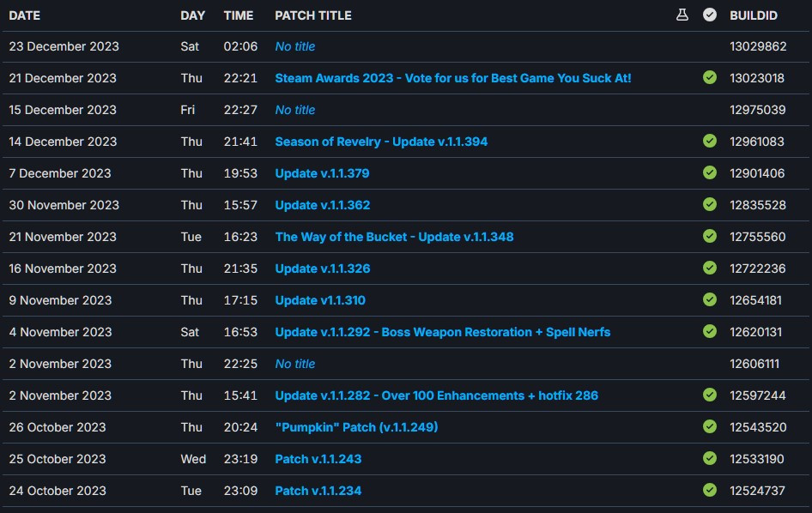
Task: Click green check beside Patch v.1.1.234
Action: (710, 491)
